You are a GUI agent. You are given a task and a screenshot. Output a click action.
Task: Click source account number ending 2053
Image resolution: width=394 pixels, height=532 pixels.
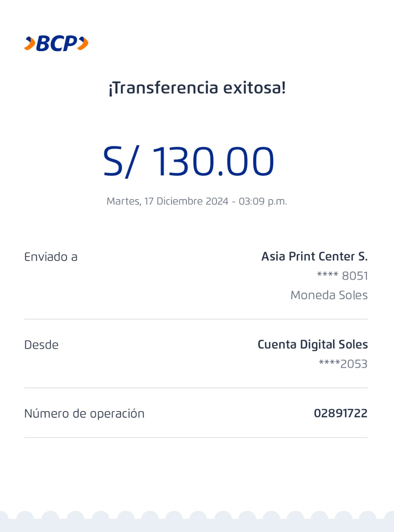(x=343, y=364)
